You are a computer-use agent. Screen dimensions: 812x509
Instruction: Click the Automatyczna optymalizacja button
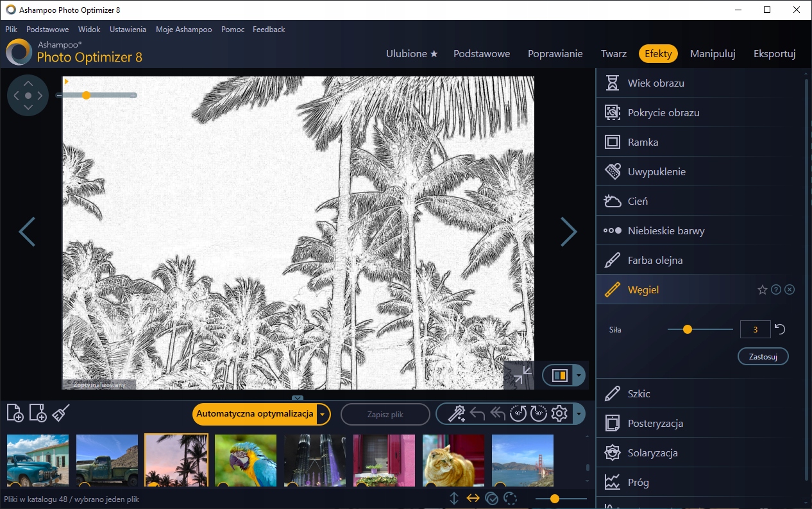255,415
